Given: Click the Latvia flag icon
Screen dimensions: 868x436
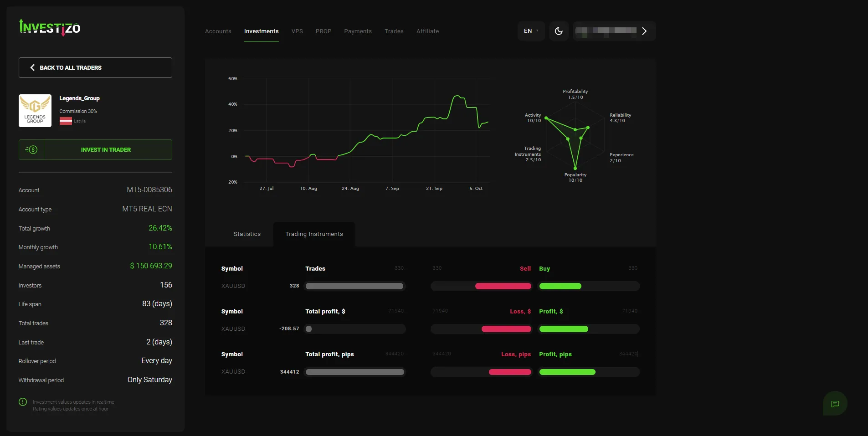Looking at the screenshot, I should pyautogui.click(x=66, y=121).
